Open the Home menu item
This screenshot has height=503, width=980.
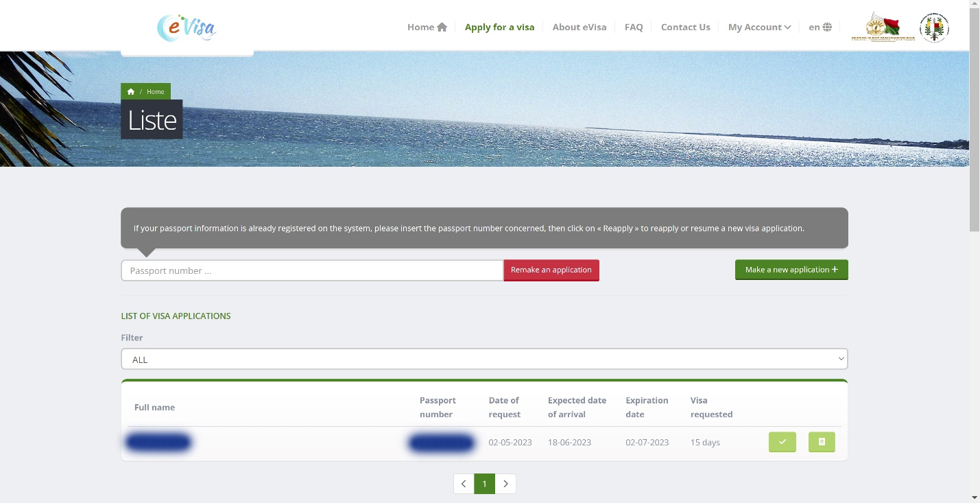pos(427,27)
